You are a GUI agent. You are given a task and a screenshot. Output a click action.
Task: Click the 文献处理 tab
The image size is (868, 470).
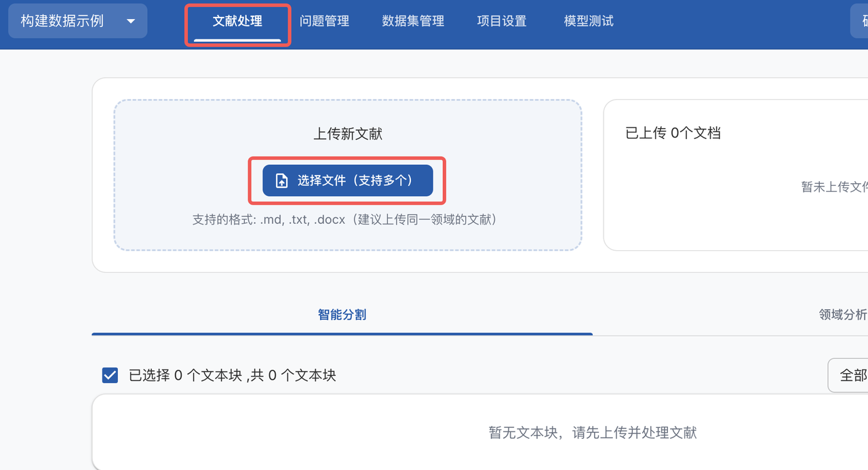237,21
